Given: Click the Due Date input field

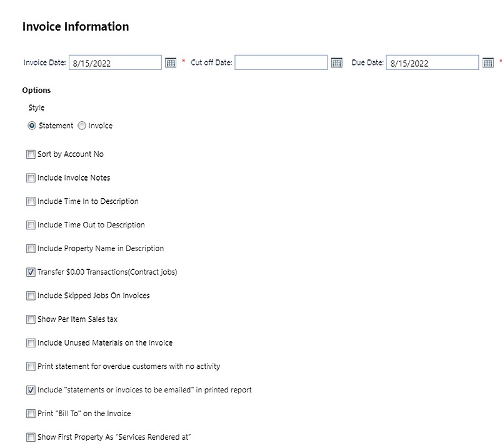Looking at the screenshot, I should point(432,62).
